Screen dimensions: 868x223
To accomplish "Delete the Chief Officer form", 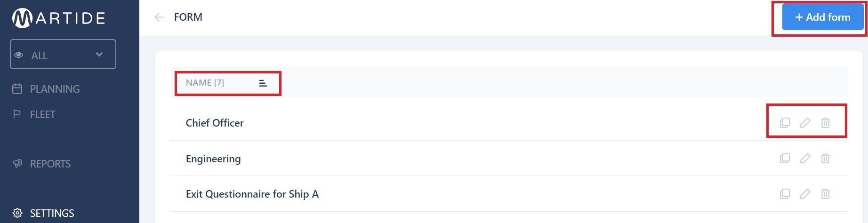I will [x=825, y=123].
